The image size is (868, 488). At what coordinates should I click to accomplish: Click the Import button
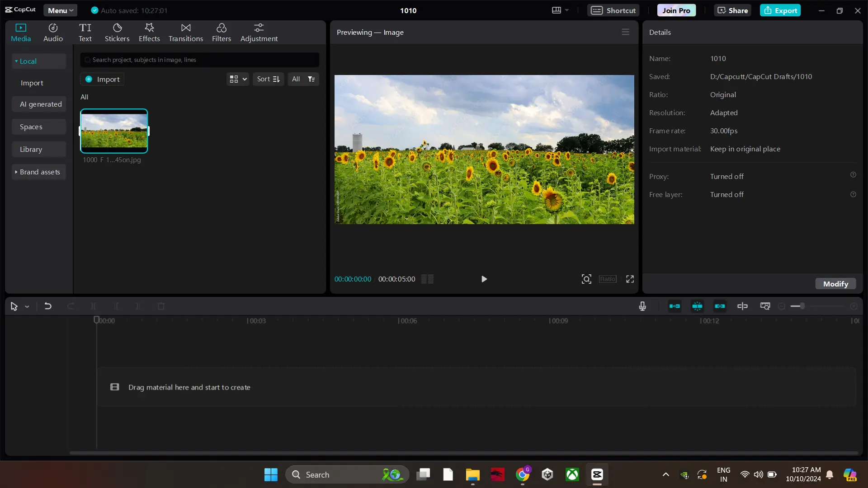(103, 79)
